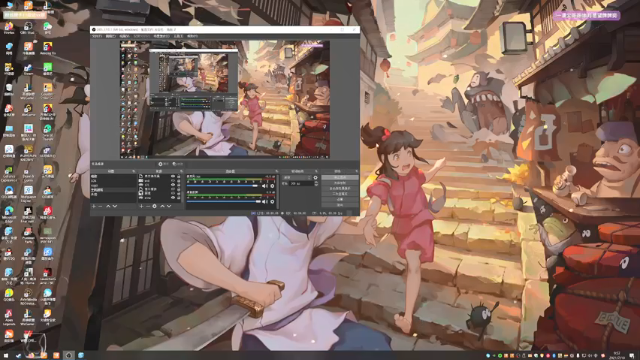Toggle visibility eye of topmost source
Viewport: 640px width, 360px height.
click(173, 176)
